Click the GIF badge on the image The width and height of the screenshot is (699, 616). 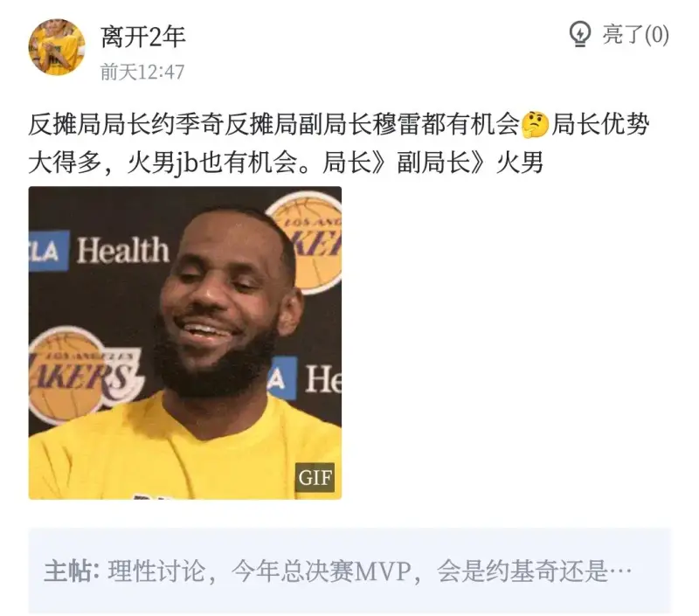pos(315,478)
